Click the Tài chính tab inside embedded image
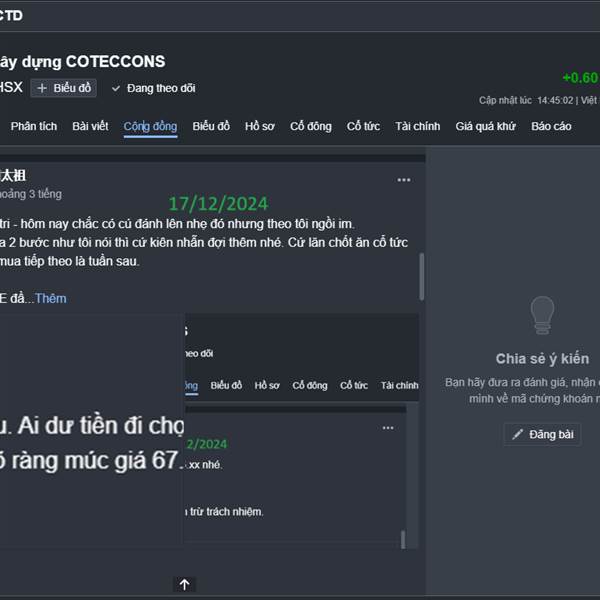This screenshot has width=600, height=600. coord(399,385)
